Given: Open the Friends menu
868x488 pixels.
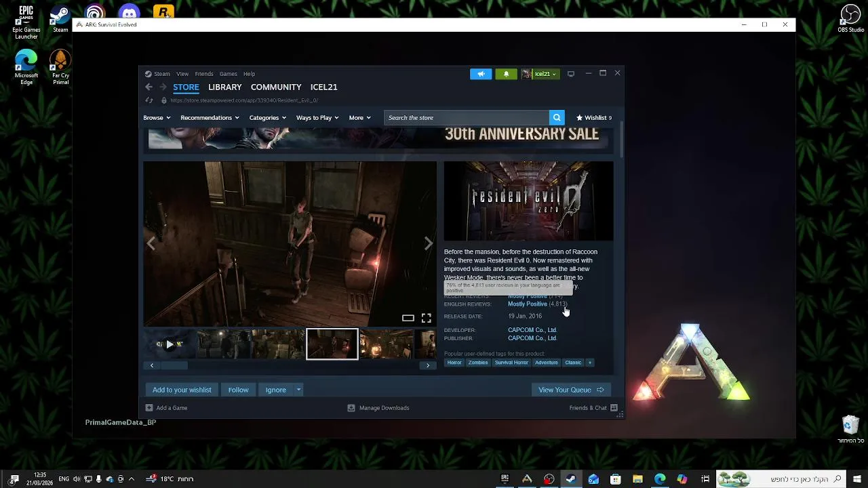Looking at the screenshot, I should (x=204, y=74).
